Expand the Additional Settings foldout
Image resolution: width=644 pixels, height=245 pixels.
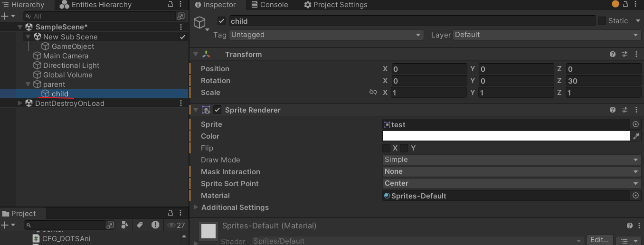tap(197, 207)
